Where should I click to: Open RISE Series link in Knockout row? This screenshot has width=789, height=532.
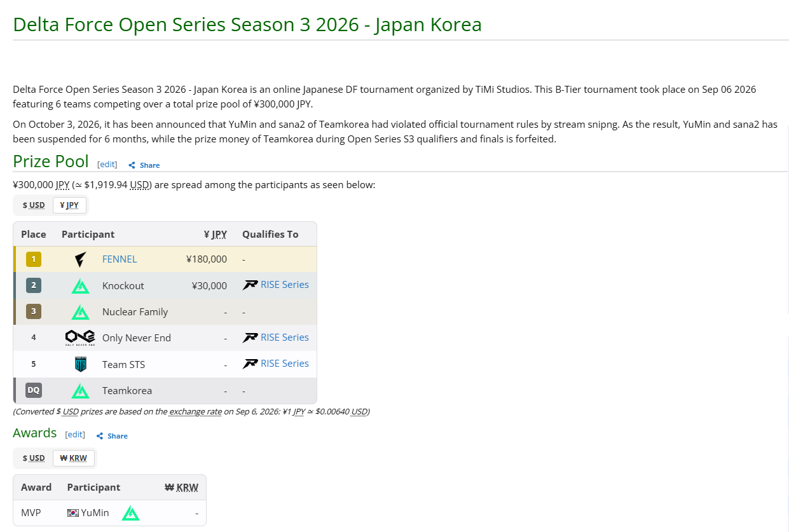coord(285,285)
